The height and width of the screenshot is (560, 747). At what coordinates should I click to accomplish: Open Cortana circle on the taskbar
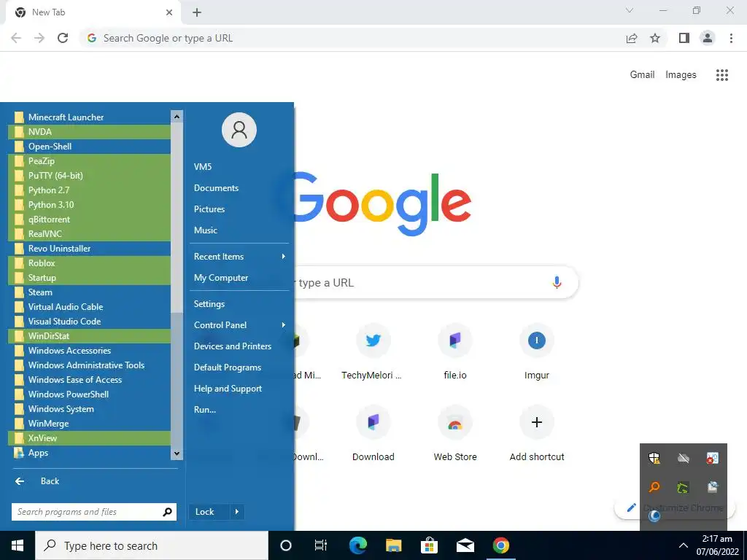[x=285, y=545]
